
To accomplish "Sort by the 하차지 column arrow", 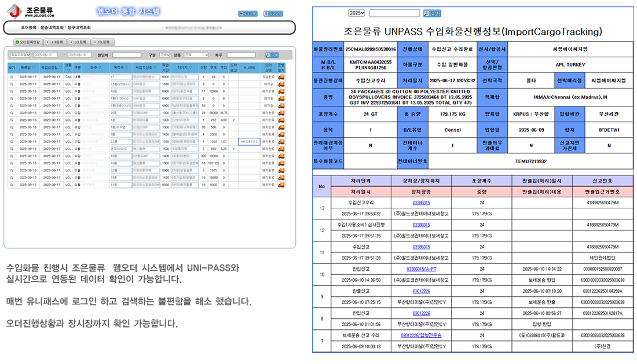I will point(191,68).
